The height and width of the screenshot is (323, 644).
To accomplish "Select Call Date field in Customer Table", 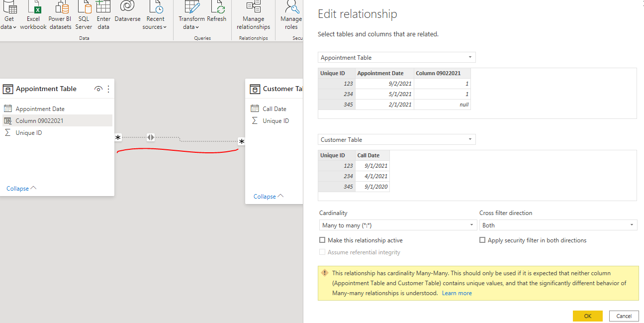I will 275,108.
